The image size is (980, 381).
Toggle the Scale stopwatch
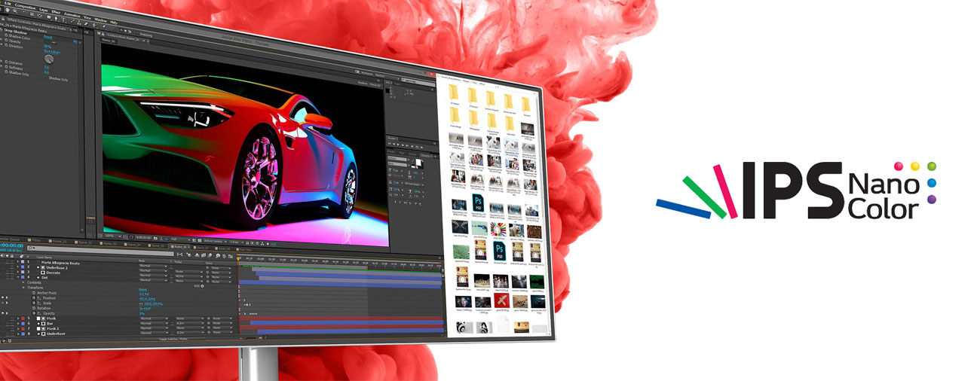click(x=34, y=303)
